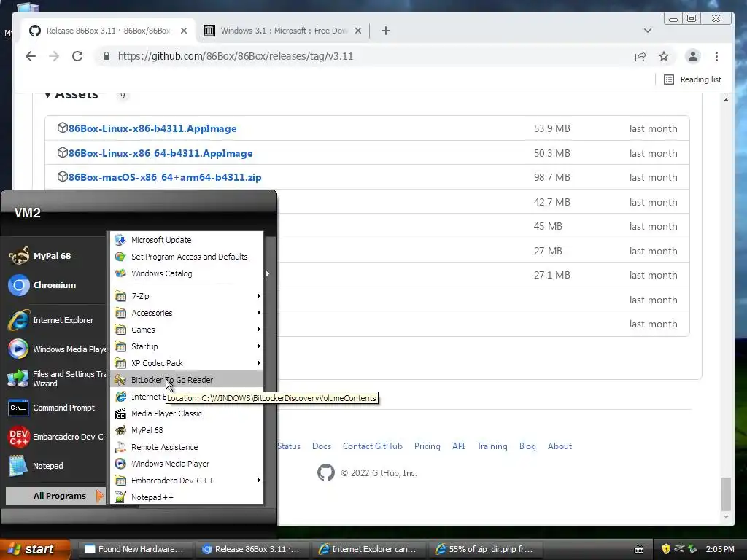Open Pricing footer link

pyautogui.click(x=427, y=446)
